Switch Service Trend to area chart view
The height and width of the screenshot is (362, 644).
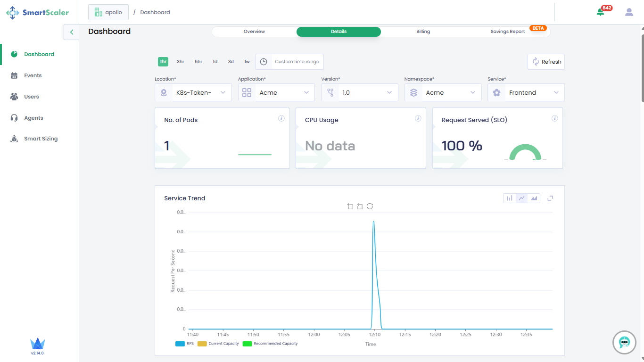point(534,198)
